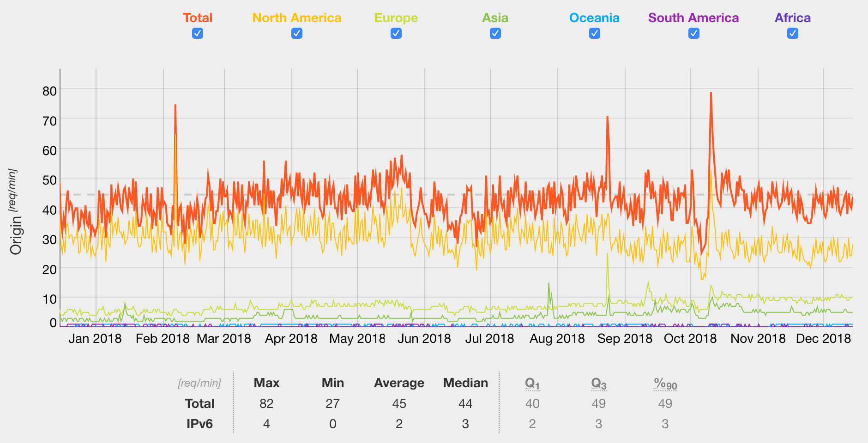This screenshot has width=868, height=443.
Task: Click the Nov 2018 axis label
Action: tap(758, 338)
